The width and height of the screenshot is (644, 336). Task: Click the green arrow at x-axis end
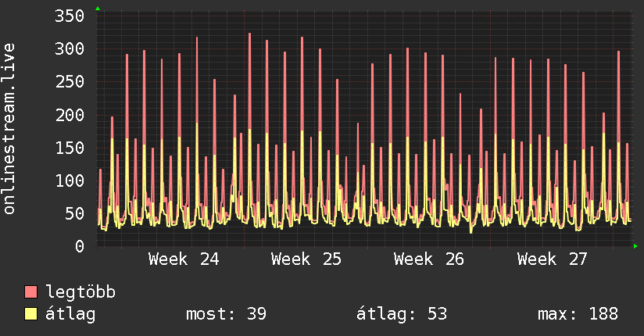coord(635,246)
